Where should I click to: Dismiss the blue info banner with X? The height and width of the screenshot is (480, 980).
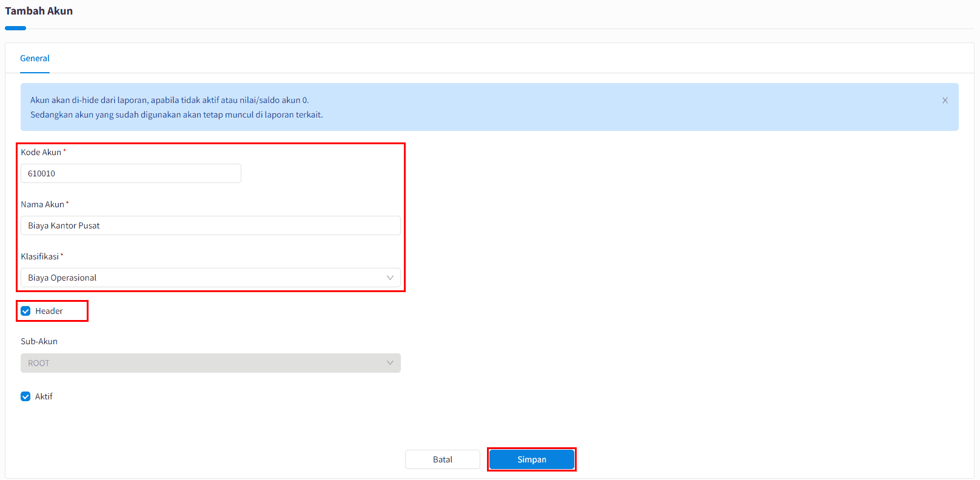coord(945,101)
